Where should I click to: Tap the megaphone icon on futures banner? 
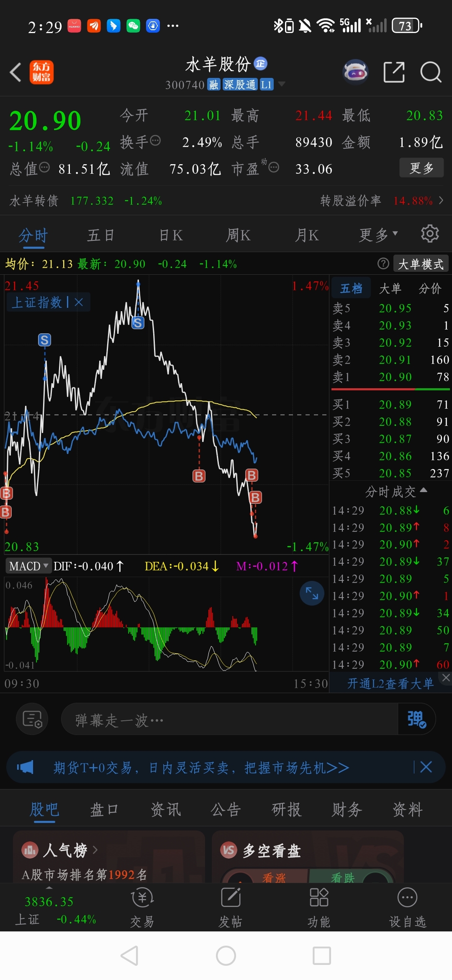pyautogui.click(x=25, y=767)
